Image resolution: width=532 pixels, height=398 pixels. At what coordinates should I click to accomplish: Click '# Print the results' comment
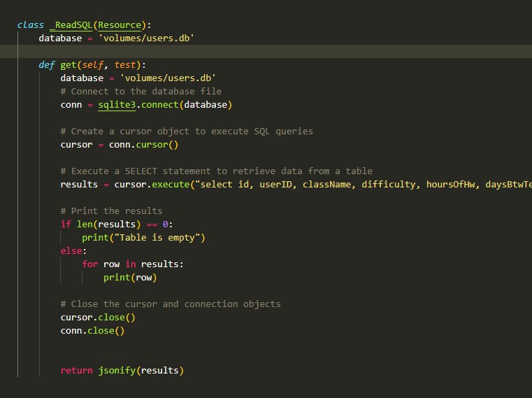pyautogui.click(x=111, y=211)
